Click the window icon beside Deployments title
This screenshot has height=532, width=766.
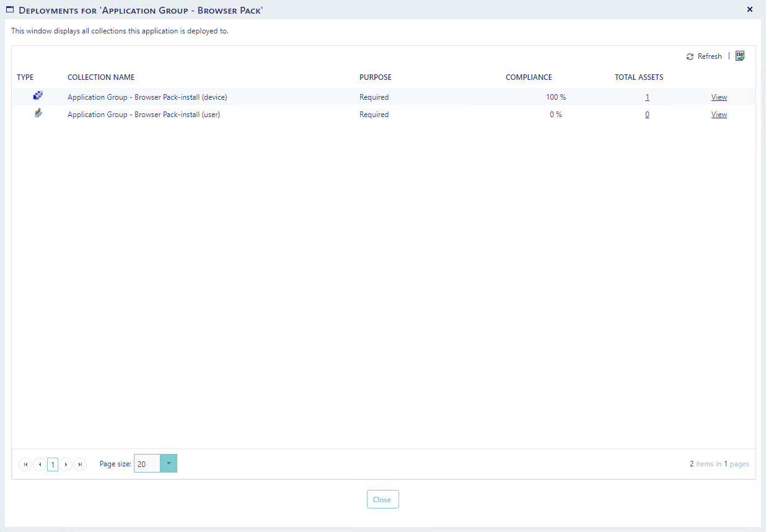pos(10,10)
